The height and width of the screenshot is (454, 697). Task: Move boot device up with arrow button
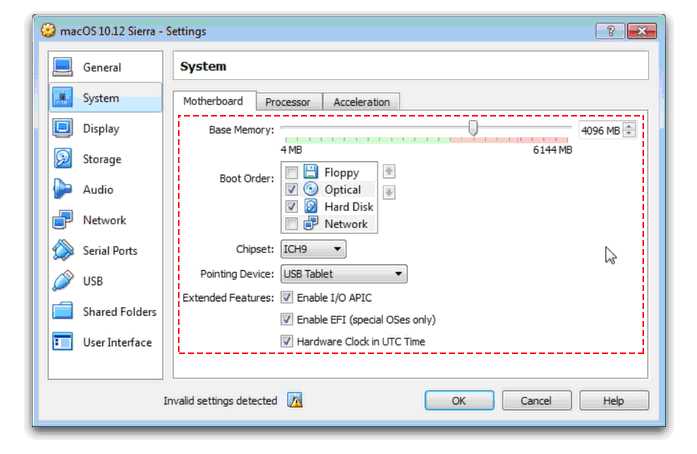pos(389,171)
